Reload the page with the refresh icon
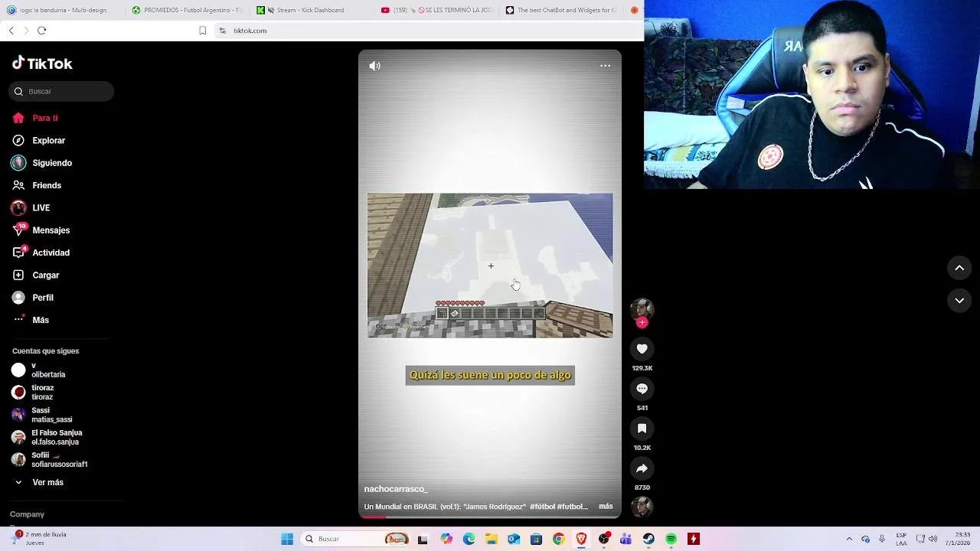This screenshot has height=551, width=980. 42,31
